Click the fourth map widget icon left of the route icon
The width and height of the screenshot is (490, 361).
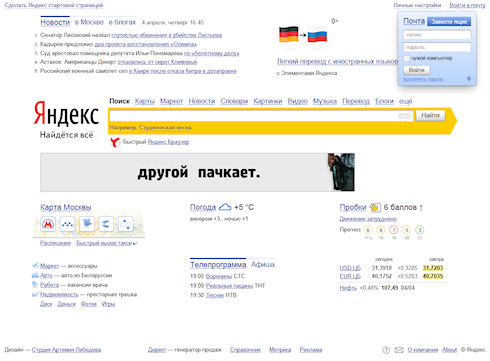point(106,224)
